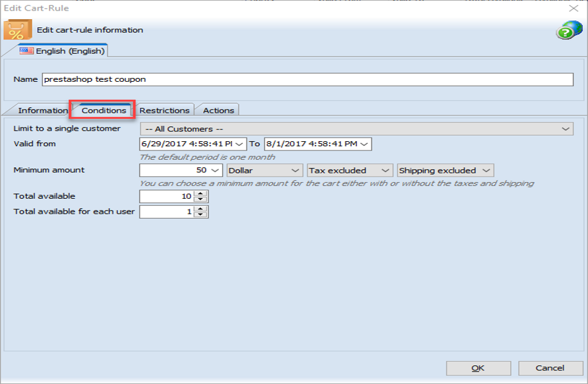
Task: Click the Cancel button
Action: coord(550,369)
